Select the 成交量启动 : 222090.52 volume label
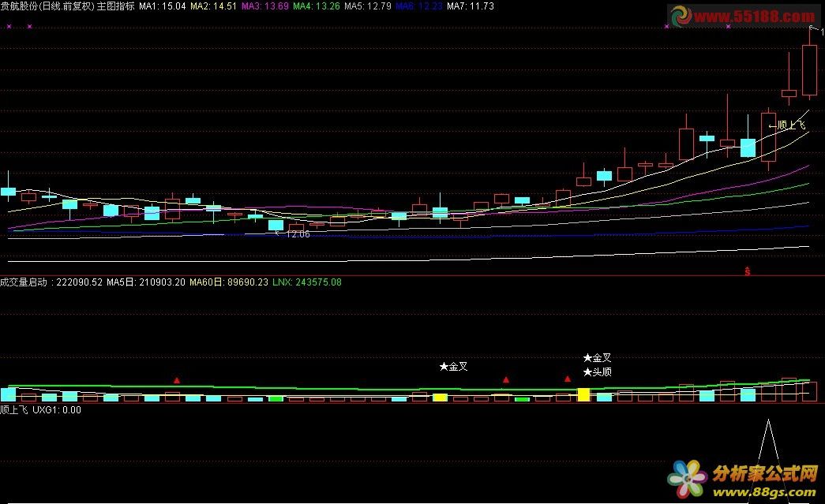 tap(51, 282)
